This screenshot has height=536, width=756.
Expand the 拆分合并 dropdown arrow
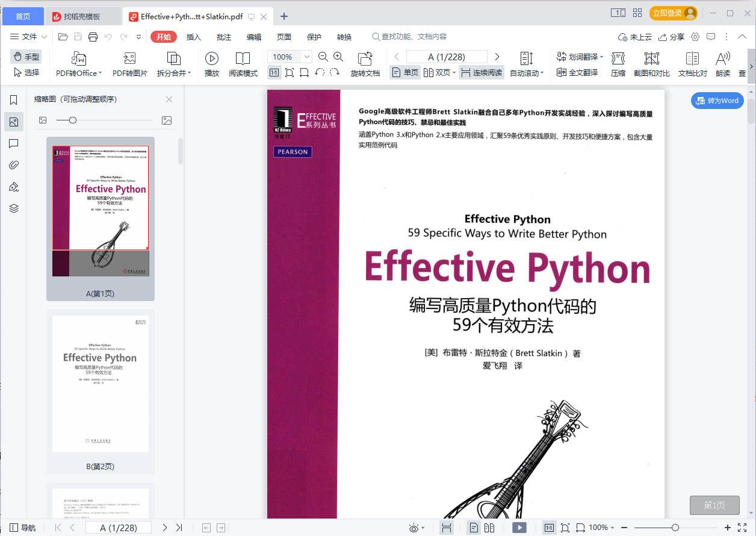(190, 73)
